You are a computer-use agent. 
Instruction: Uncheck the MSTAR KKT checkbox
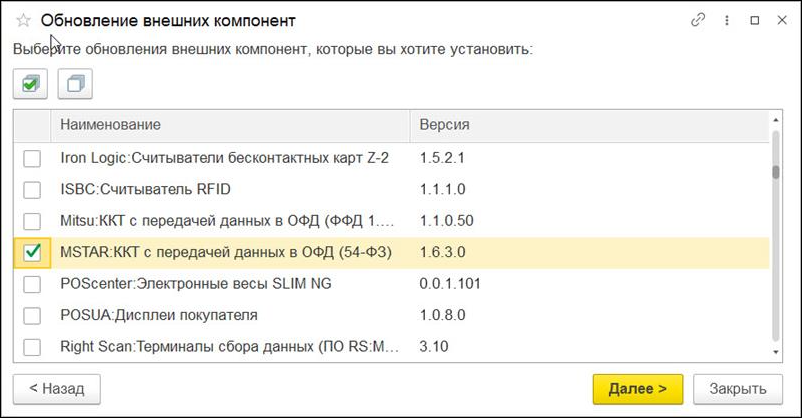(33, 253)
